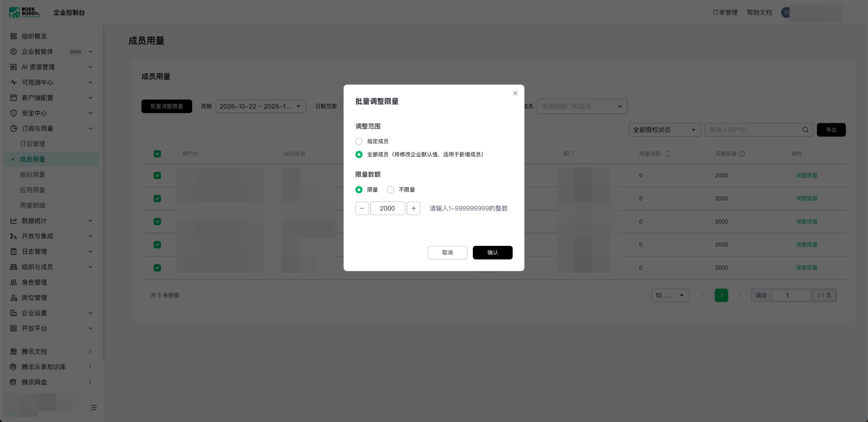Open the 用量明细 submenu item
The image size is (868, 422).
pyautogui.click(x=32, y=205)
